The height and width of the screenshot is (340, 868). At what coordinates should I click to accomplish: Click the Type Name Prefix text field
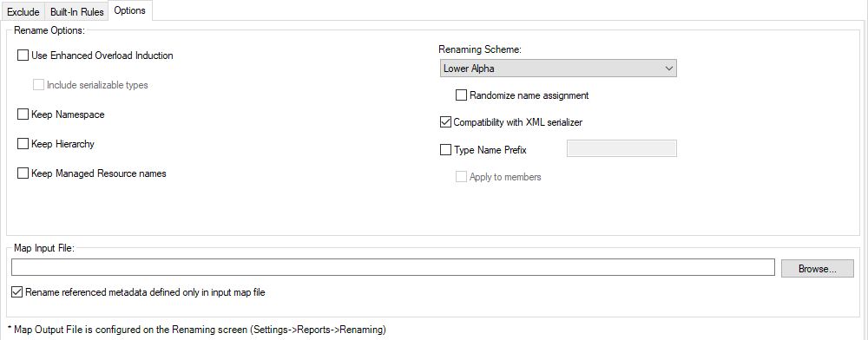621,148
